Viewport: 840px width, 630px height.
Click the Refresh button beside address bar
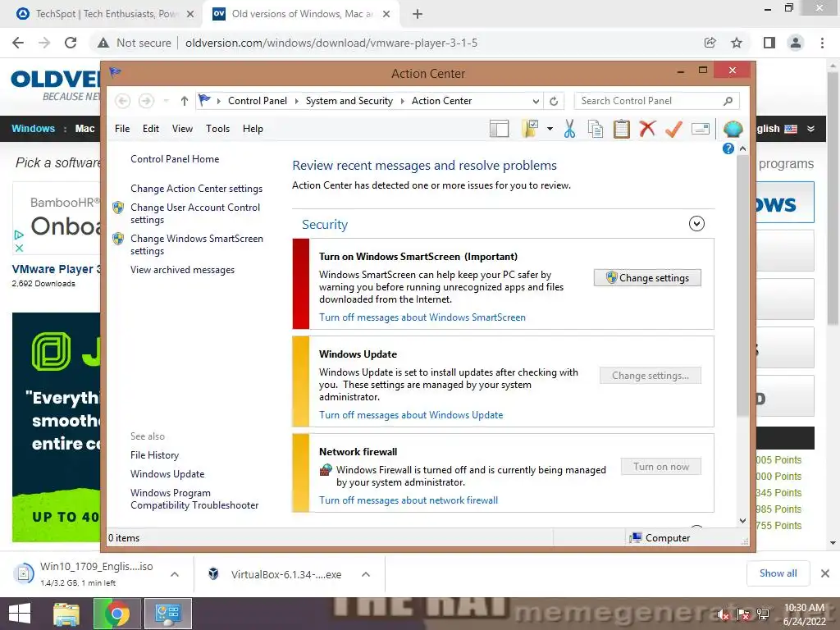(x=554, y=101)
